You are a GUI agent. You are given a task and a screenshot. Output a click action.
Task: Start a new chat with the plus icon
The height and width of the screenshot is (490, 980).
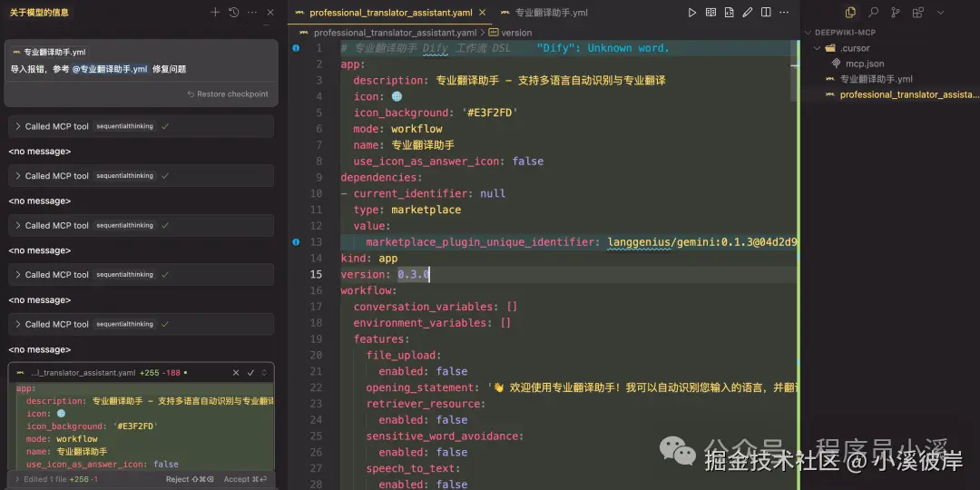coord(215,12)
